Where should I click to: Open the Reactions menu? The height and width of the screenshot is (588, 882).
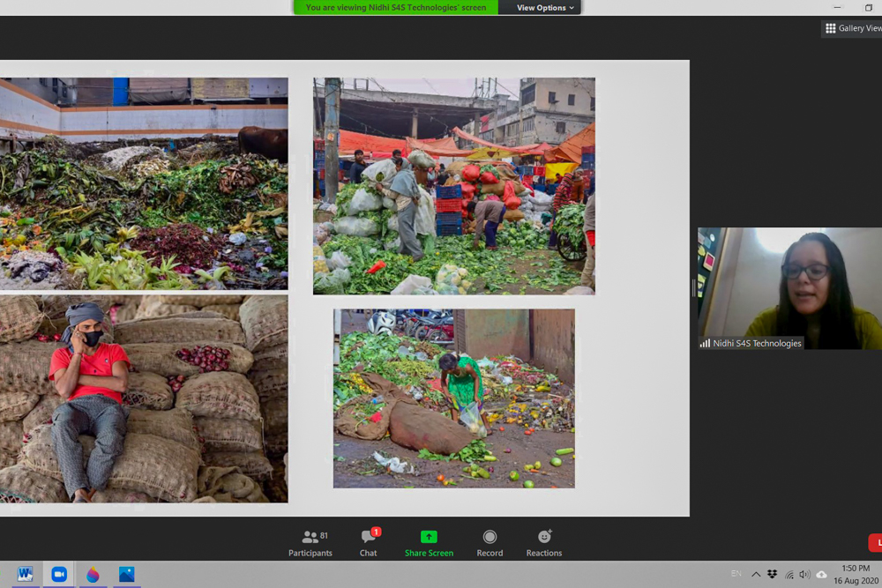544,543
